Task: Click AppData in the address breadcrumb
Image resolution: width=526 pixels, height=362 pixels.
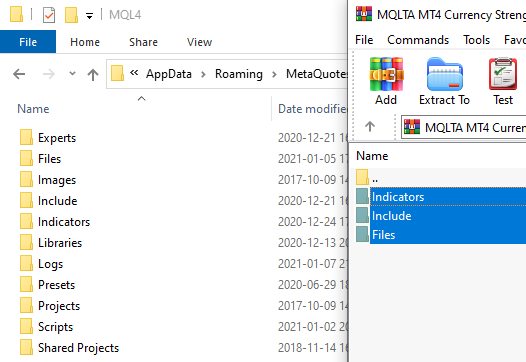Action: [x=169, y=74]
